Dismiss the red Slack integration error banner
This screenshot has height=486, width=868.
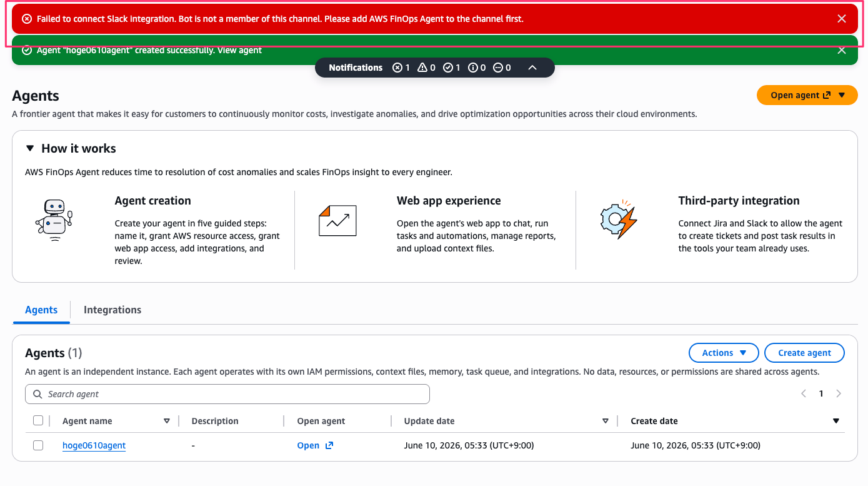[x=842, y=19]
